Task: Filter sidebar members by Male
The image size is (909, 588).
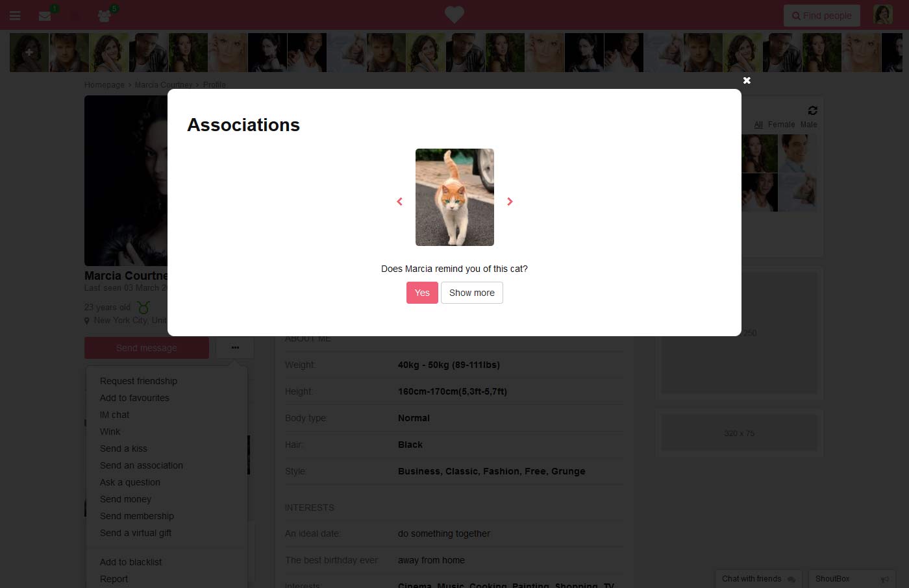Action: coord(809,125)
